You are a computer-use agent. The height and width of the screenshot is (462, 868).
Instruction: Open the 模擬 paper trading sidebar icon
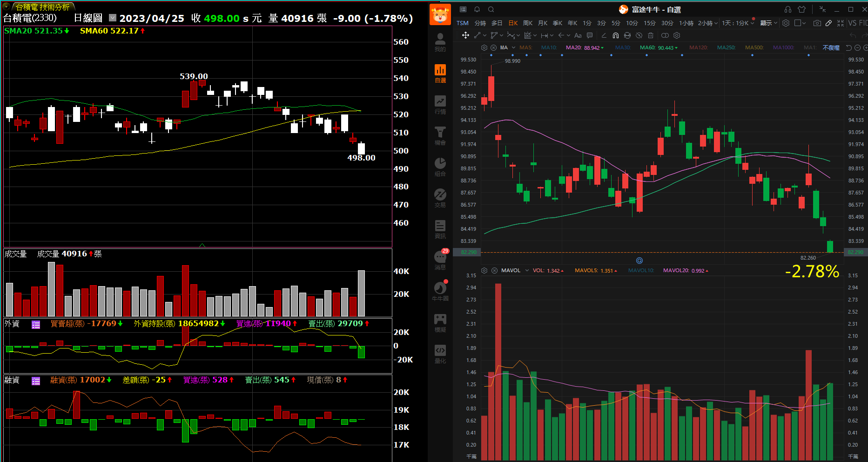click(440, 323)
